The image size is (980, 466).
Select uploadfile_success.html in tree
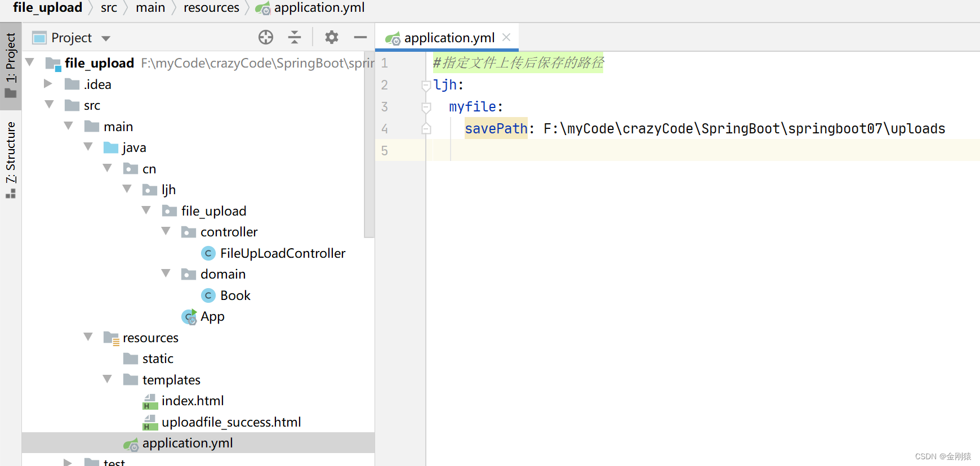[x=231, y=422]
